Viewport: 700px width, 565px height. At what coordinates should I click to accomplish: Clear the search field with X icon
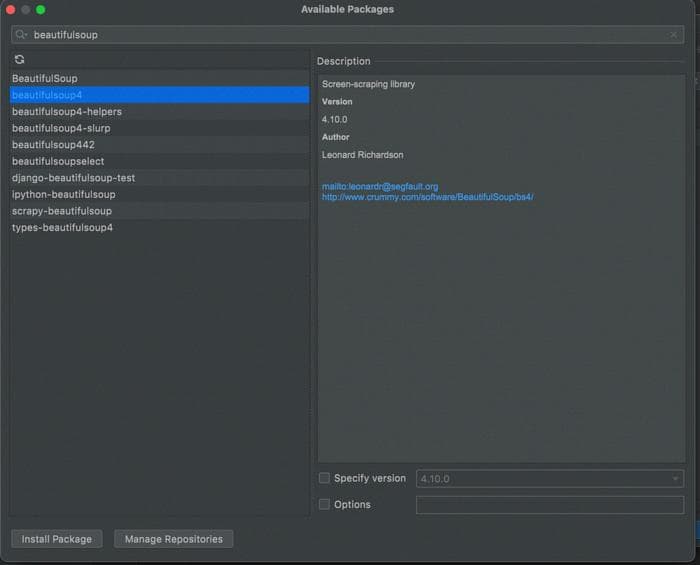pyautogui.click(x=673, y=35)
